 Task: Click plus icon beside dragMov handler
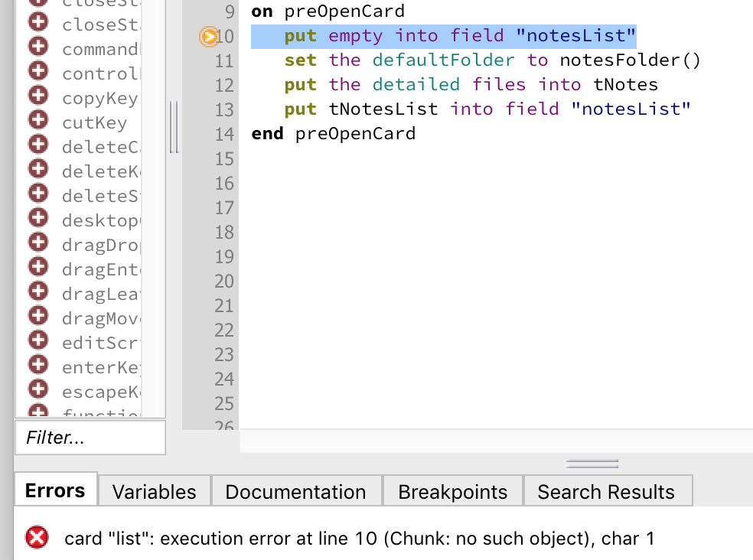(x=38, y=316)
